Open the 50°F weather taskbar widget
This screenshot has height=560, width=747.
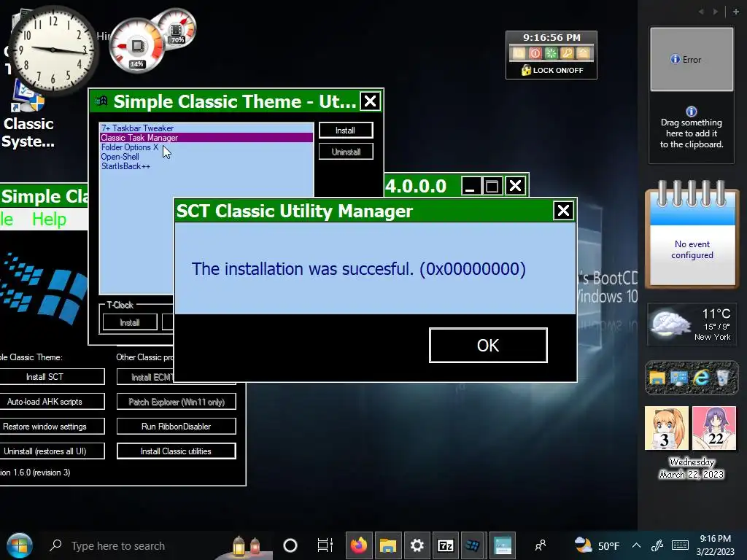(597, 545)
